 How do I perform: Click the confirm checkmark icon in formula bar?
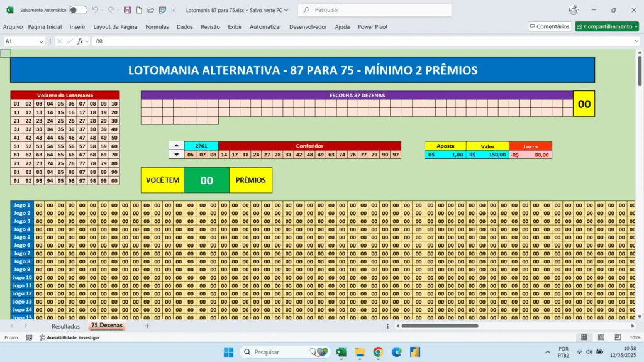pyautogui.click(x=69, y=41)
